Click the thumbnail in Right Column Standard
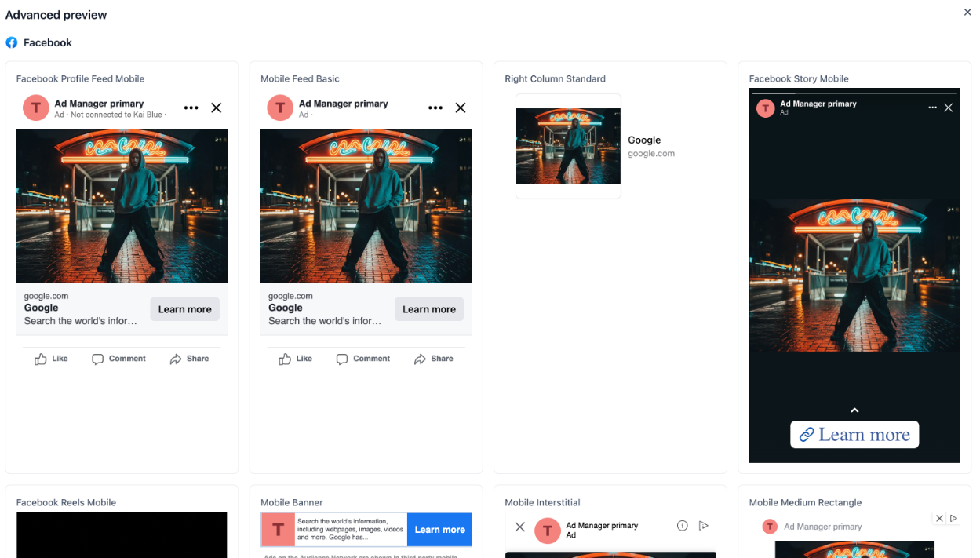The width and height of the screenshot is (980, 558). (568, 146)
